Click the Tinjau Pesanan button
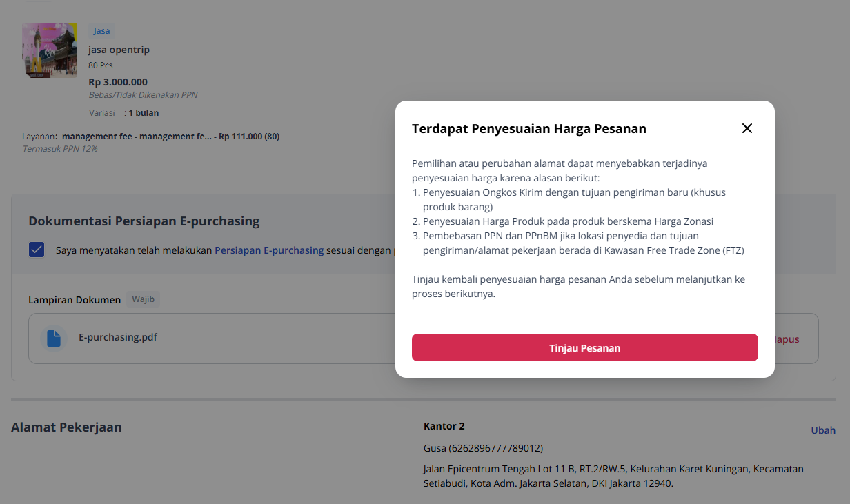This screenshot has width=850, height=504. click(585, 347)
